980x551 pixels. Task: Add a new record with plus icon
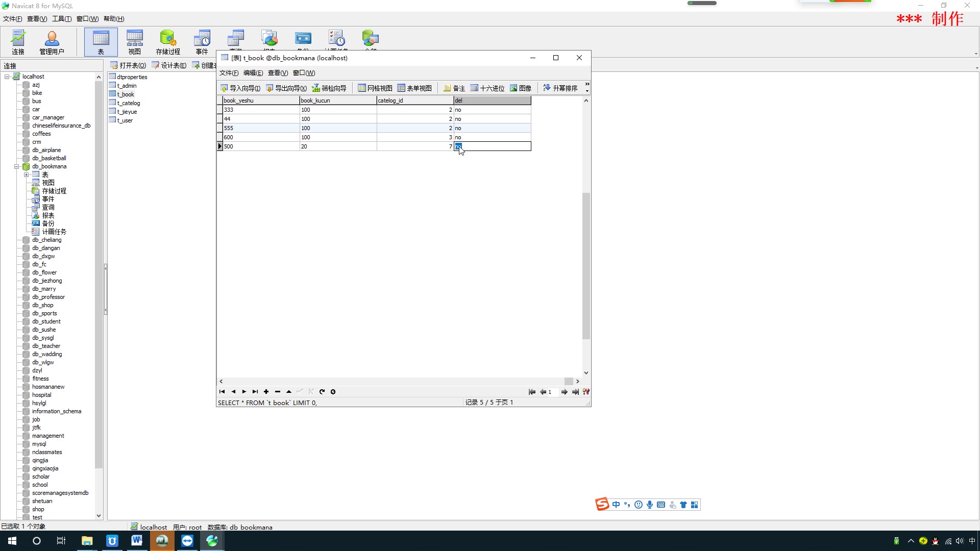(266, 392)
